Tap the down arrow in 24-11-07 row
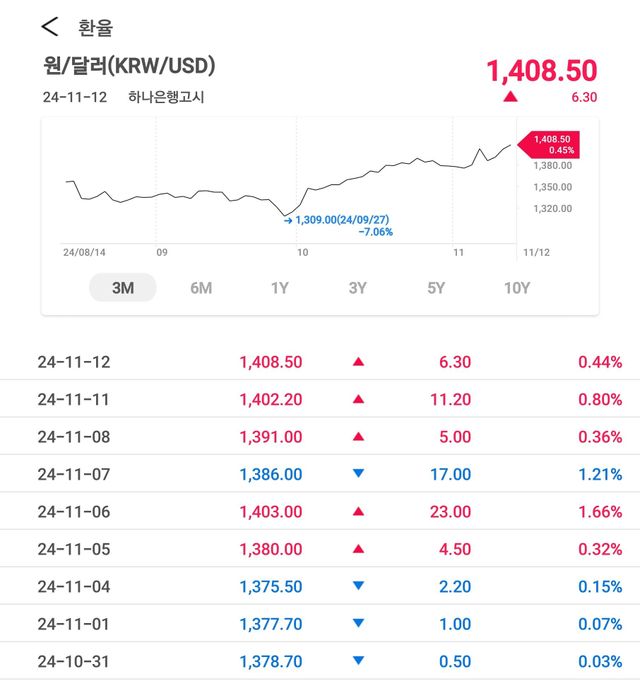 [358, 475]
